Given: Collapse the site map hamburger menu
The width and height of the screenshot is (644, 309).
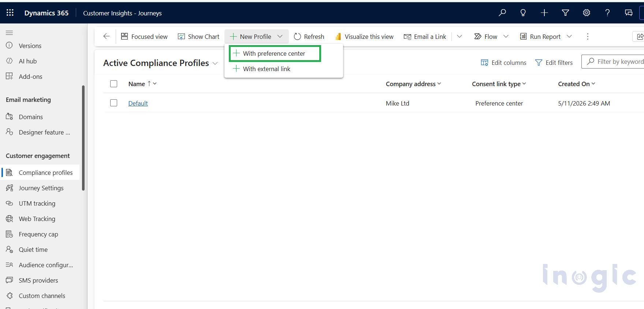Looking at the screenshot, I should 10,33.
